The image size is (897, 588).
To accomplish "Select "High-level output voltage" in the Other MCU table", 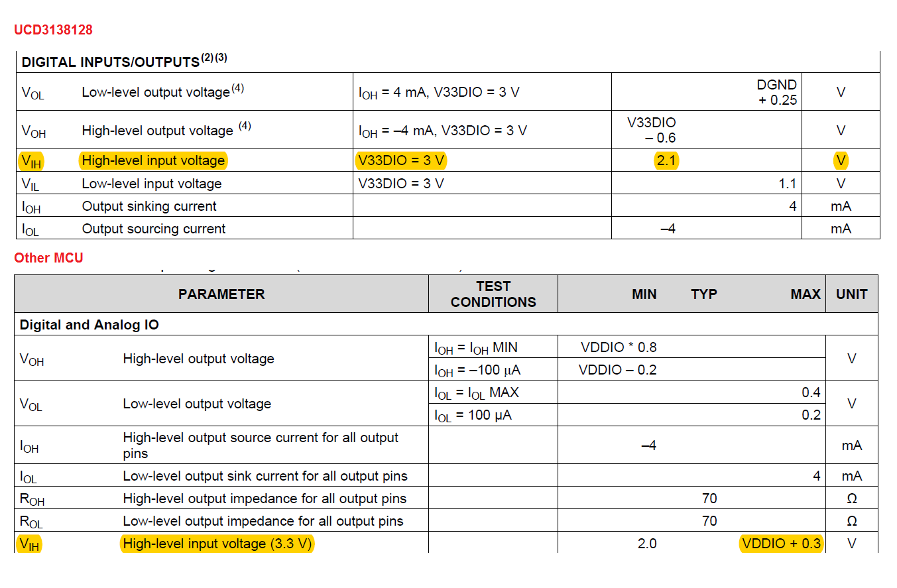I will point(198,359).
